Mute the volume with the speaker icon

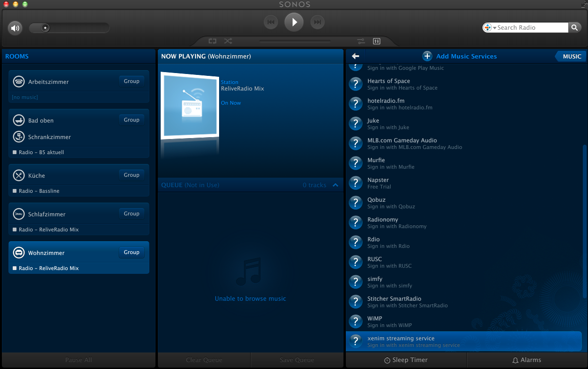15,28
